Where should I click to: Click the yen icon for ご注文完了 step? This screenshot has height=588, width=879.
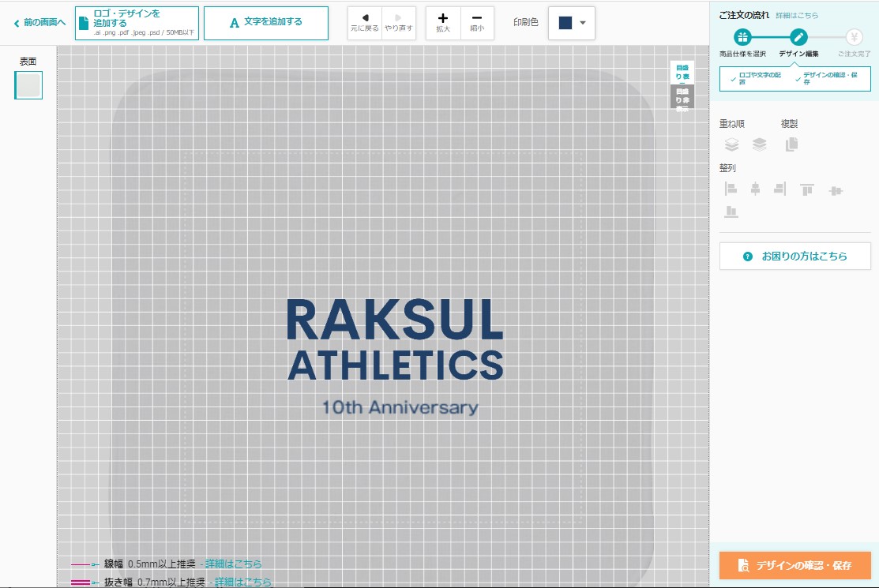(854, 38)
